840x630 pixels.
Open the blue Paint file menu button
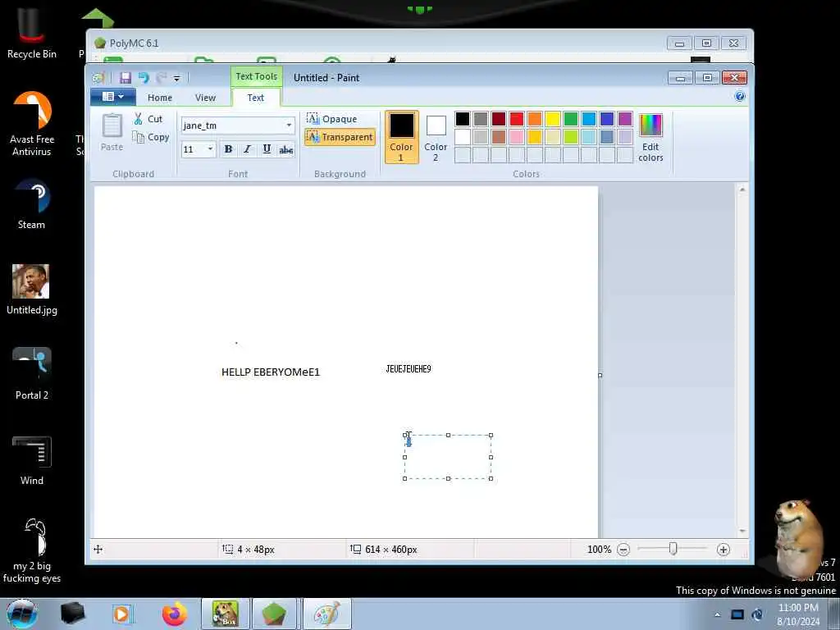(112, 97)
